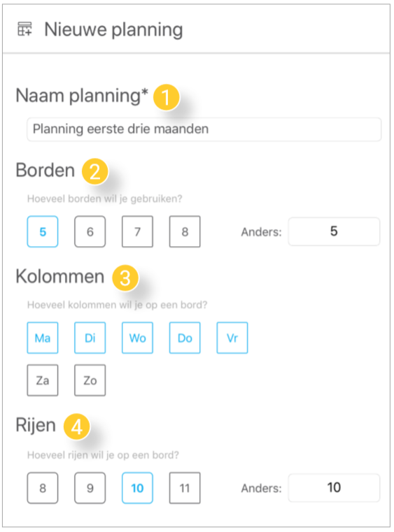Select 5 boards option

click(43, 231)
